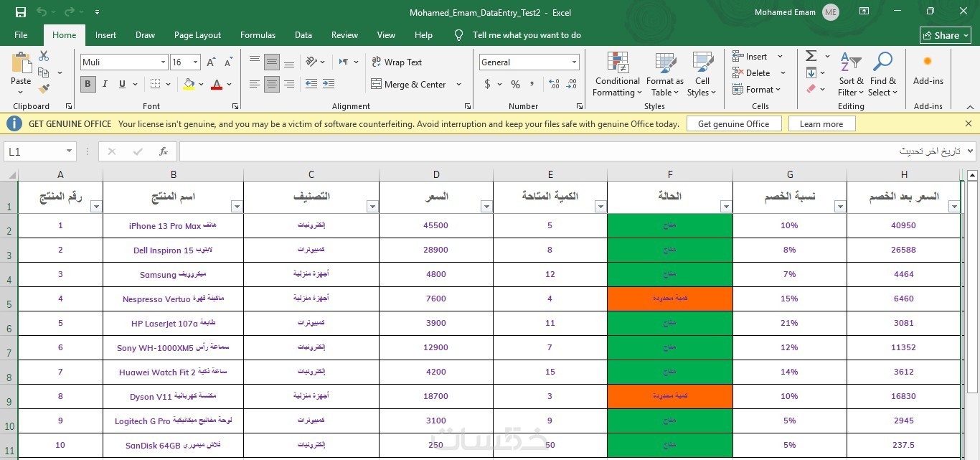Open the General number format dropdown
The width and height of the screenshot is (980, 460).
coord(574,62)
